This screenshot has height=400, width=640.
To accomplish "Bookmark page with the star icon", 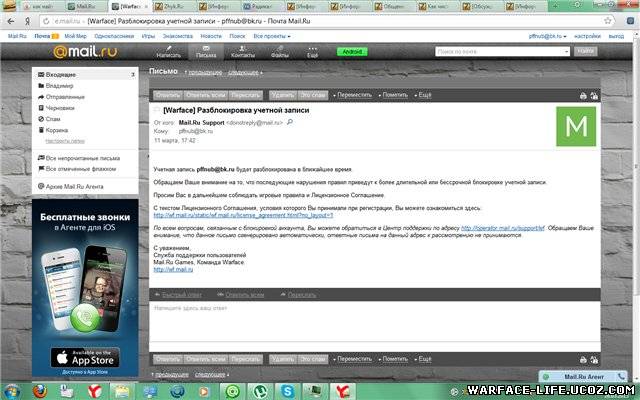I will (x=608, y=21).
